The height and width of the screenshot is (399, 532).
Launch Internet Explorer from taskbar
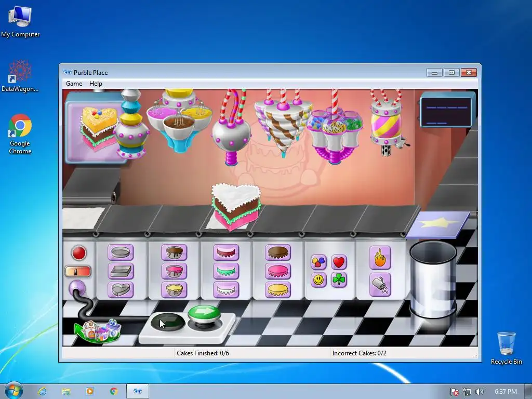(42, 391)
